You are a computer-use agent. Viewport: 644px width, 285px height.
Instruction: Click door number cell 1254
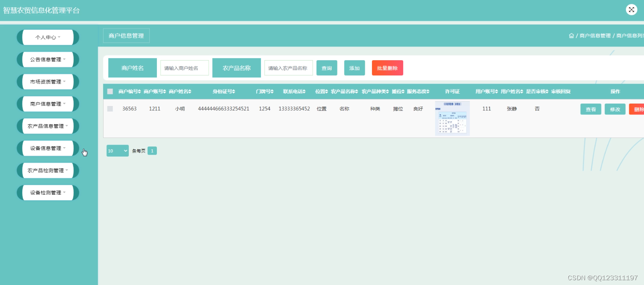point(265,109)
